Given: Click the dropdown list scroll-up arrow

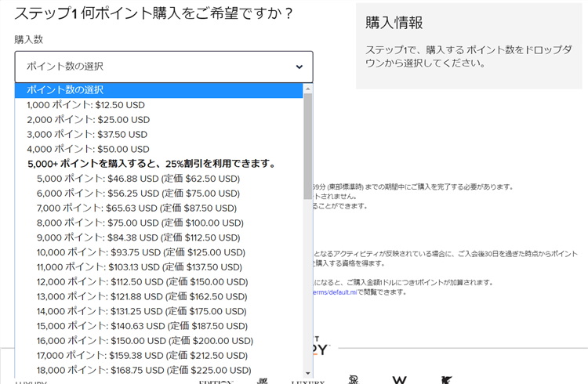Looking at the screenshot, I should point(308,89).
